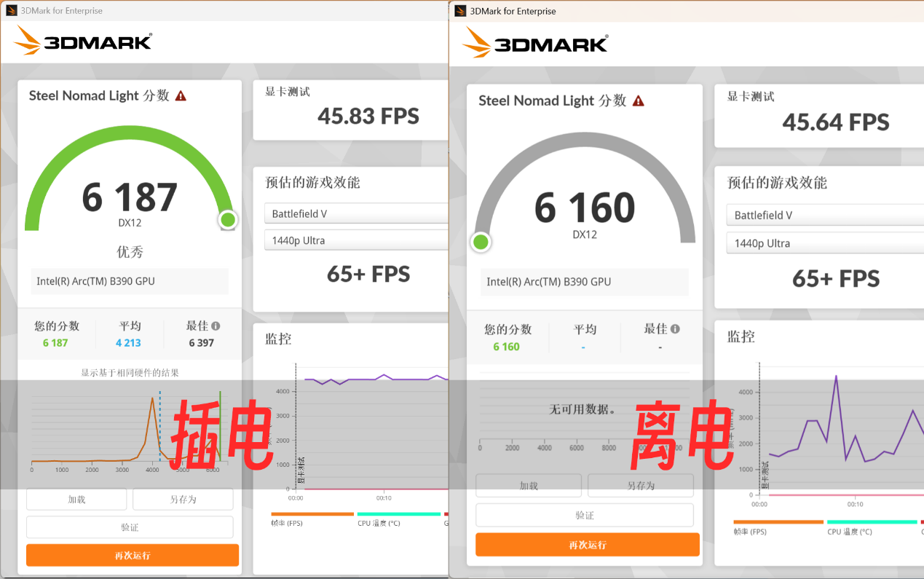
Task: Open the 1440p Ultra dropdown in right window
Action: 825,243
